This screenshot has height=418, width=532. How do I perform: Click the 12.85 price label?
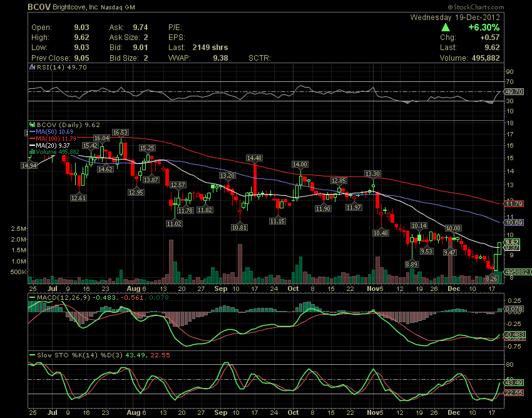[339, 180]
